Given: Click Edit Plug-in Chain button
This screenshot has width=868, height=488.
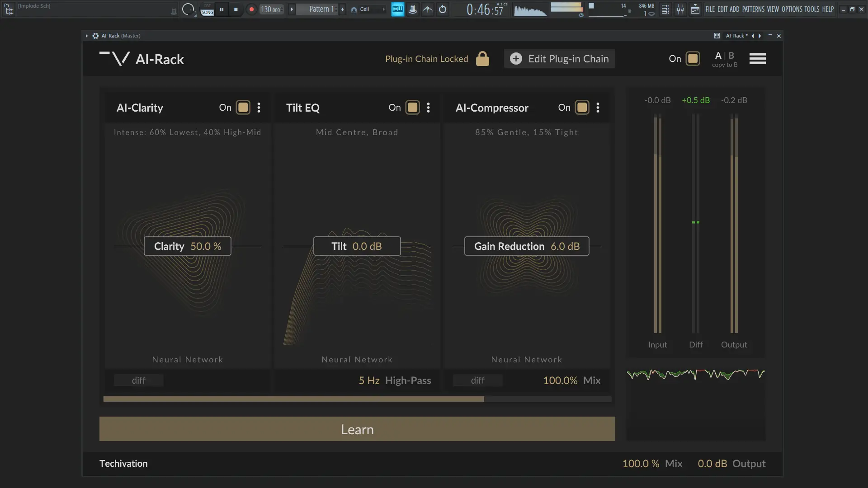Looking at the screenshot, I should (559, 59).
